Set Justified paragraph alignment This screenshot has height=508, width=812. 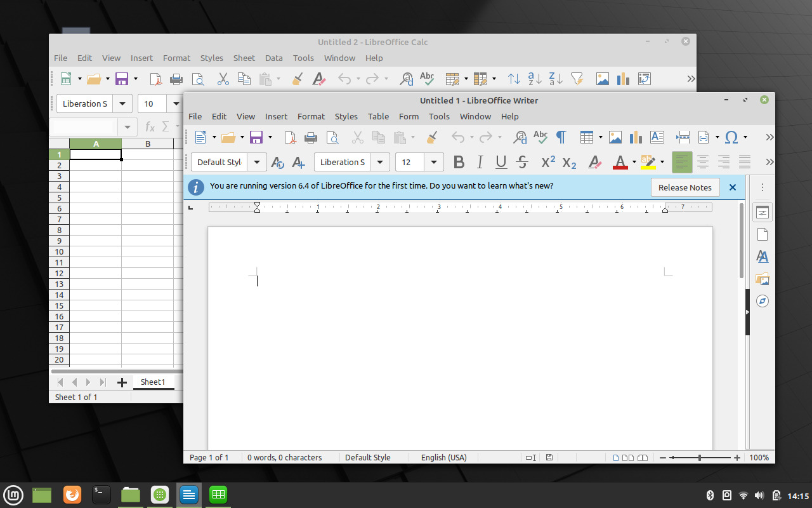(745, 163)
